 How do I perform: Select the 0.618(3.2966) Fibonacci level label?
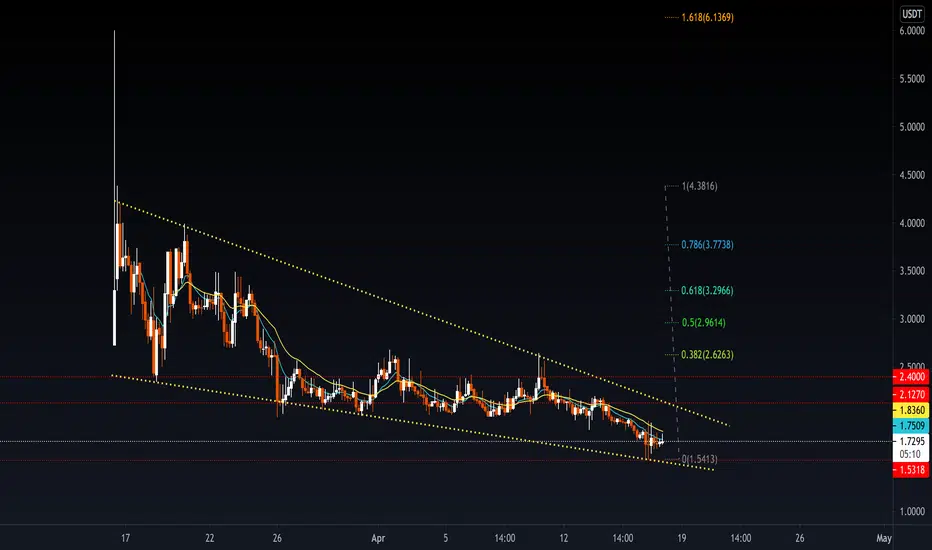(x=707, y=290)
